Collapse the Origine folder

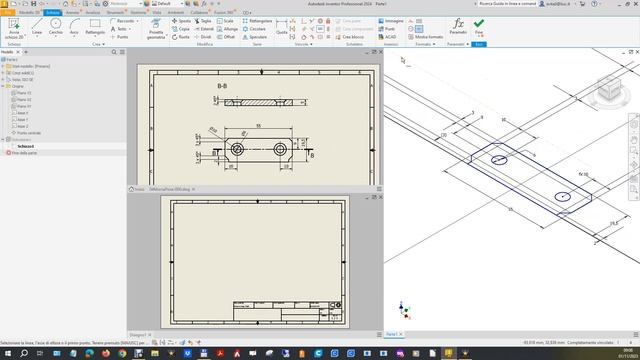click(x=3, y=86)
